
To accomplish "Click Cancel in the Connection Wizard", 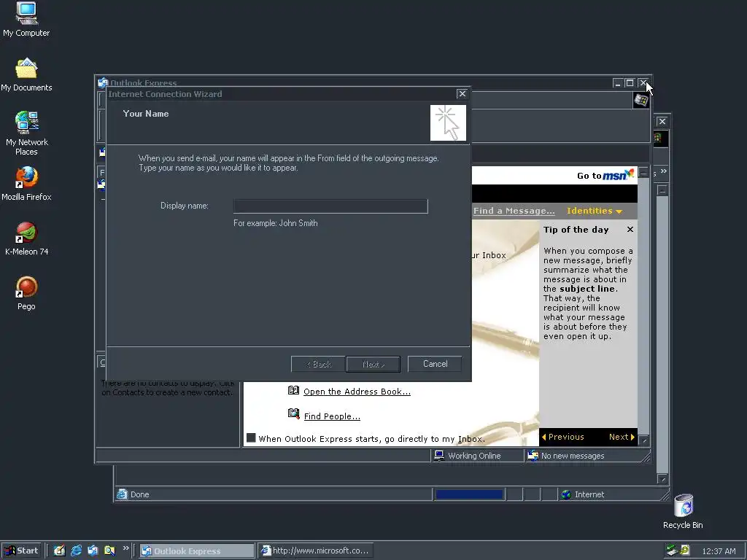I will (x=435, y=364).
